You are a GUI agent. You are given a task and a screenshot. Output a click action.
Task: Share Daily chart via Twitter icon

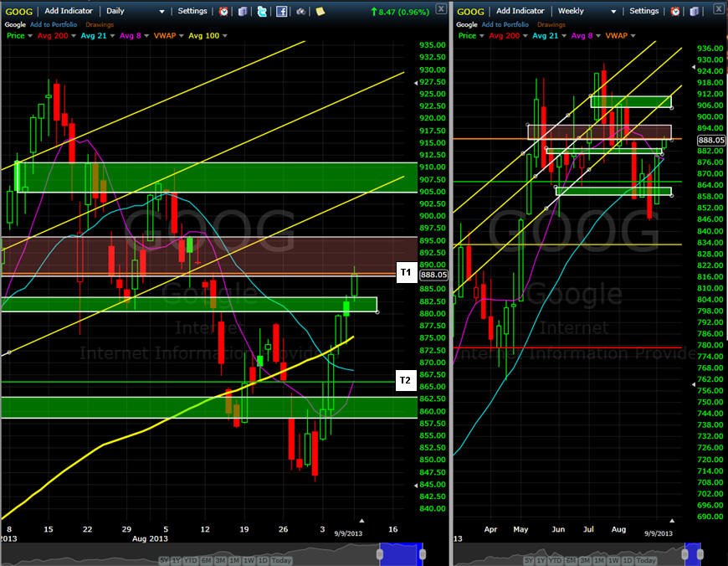(262, 11)
